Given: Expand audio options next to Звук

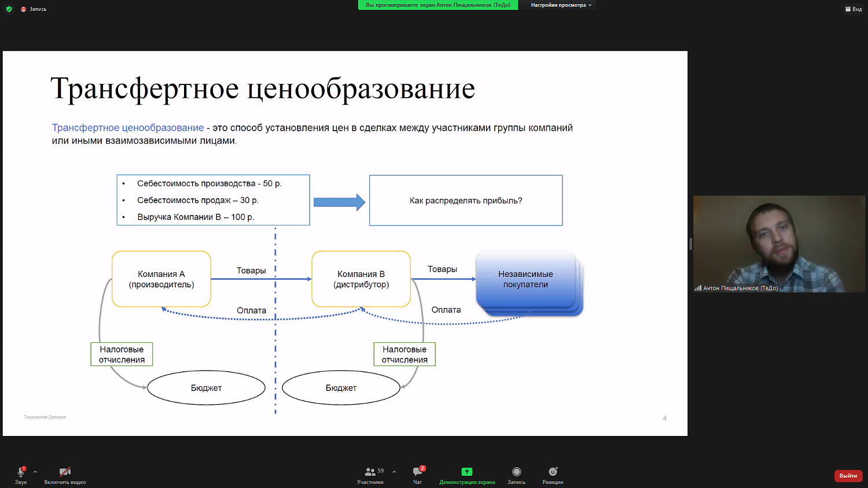Looking at the screenshot, I should point(35,471).
